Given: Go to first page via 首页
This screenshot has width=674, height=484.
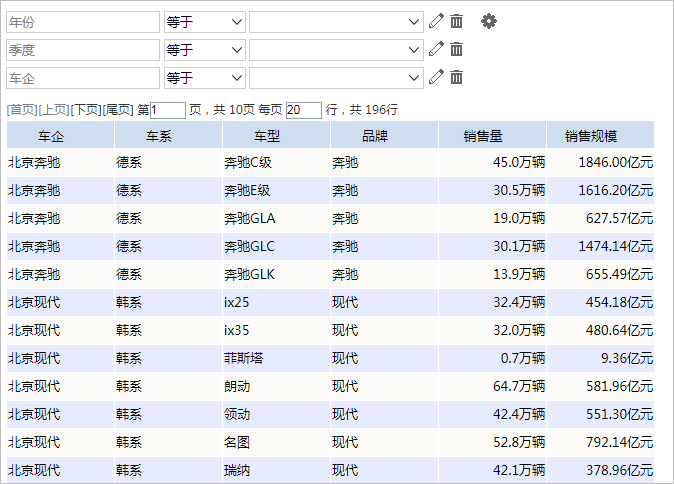Looking at the screenshot, I should point(22,110).
